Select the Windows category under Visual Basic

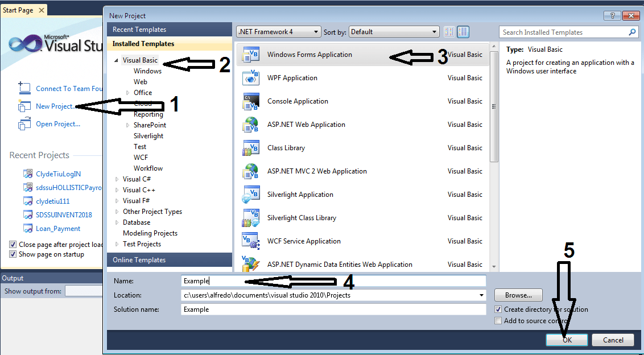point(147,71)
